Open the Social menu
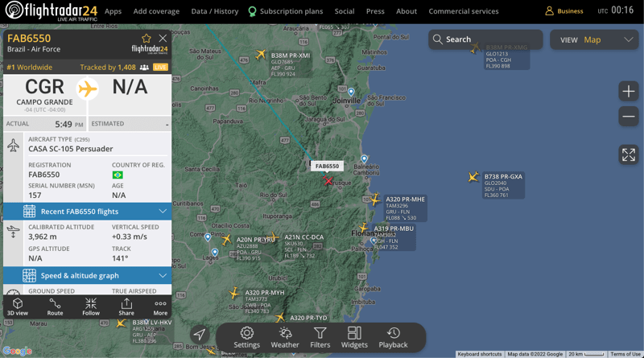This screenshot has width=644, height=358. 345,11
